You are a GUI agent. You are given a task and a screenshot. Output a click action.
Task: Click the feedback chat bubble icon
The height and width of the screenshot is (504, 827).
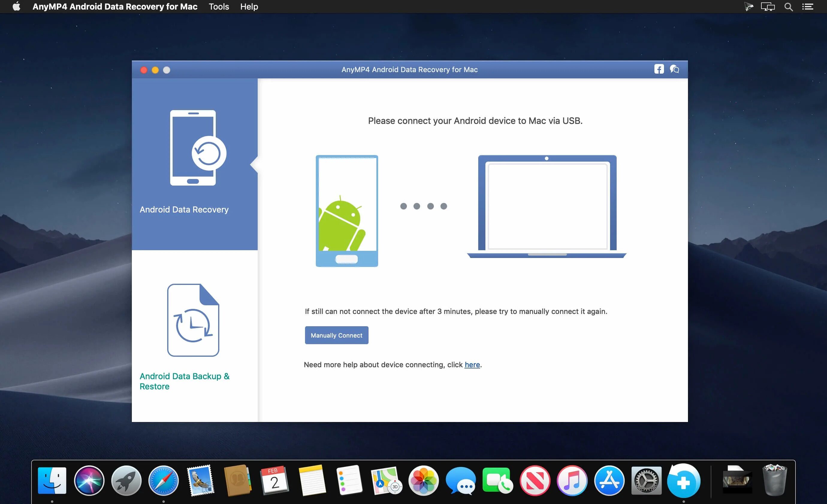(x=674, y=69)
